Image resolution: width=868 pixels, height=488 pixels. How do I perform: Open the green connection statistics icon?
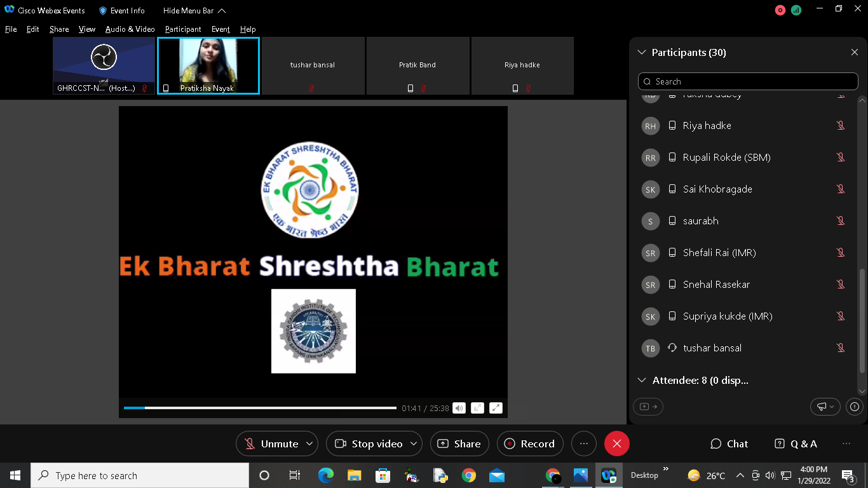pos(796,10)
